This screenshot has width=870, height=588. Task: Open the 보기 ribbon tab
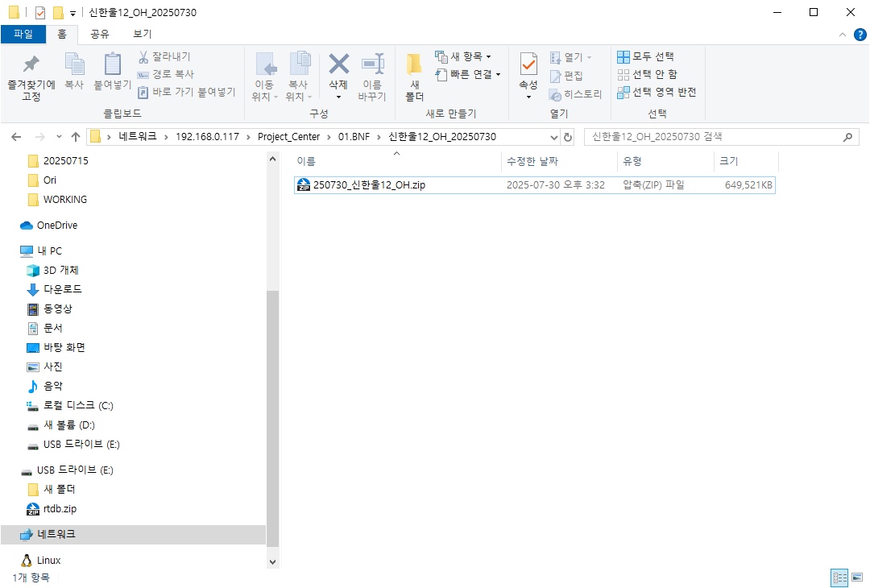click(x=142, y=34)
